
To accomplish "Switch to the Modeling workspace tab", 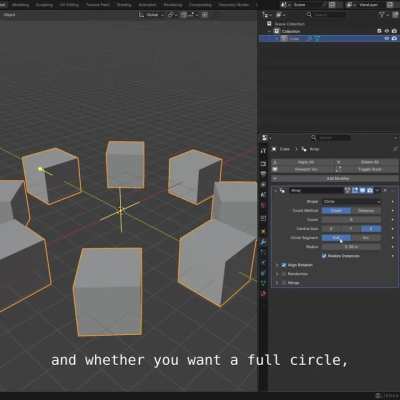I will tap(20, 5).
